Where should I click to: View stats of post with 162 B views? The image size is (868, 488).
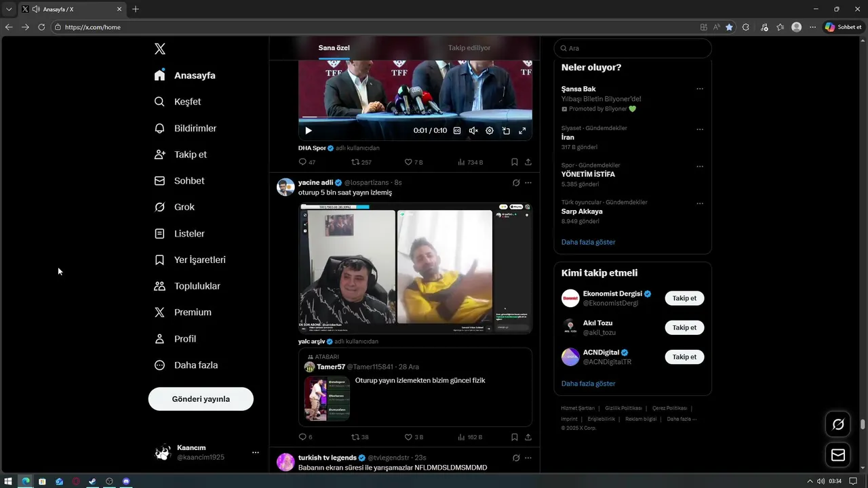tap(470, 437)
